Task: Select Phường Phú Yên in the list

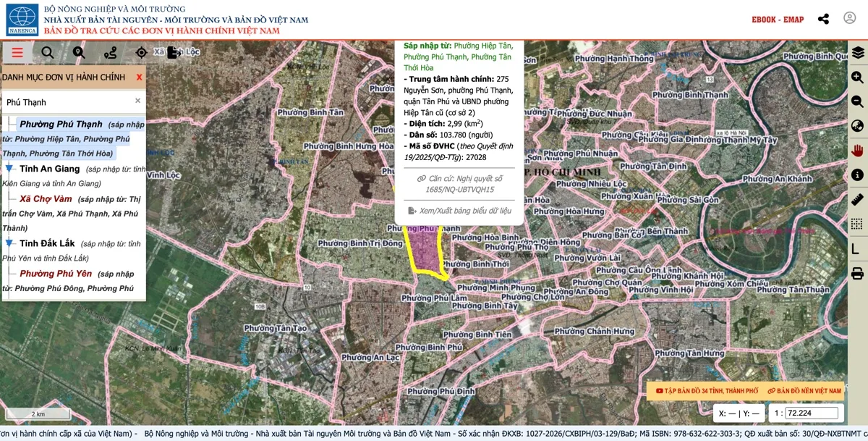Action: pos(56,274)
